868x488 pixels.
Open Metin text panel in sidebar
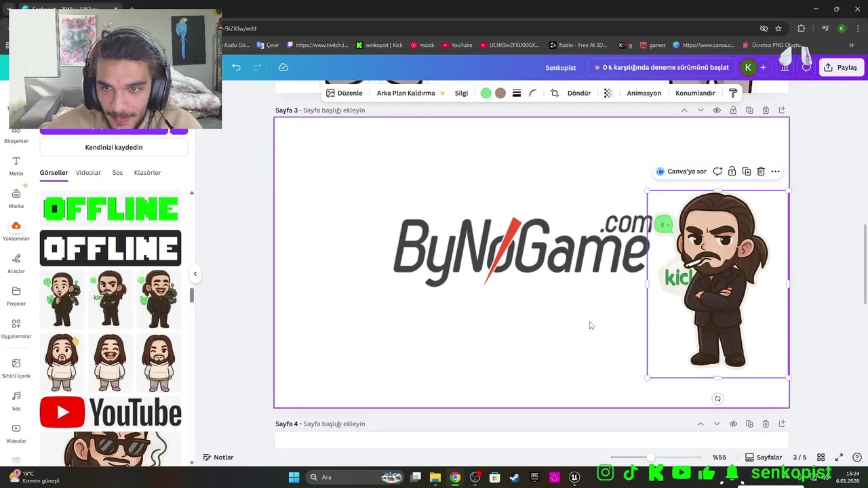click(16, 166)
